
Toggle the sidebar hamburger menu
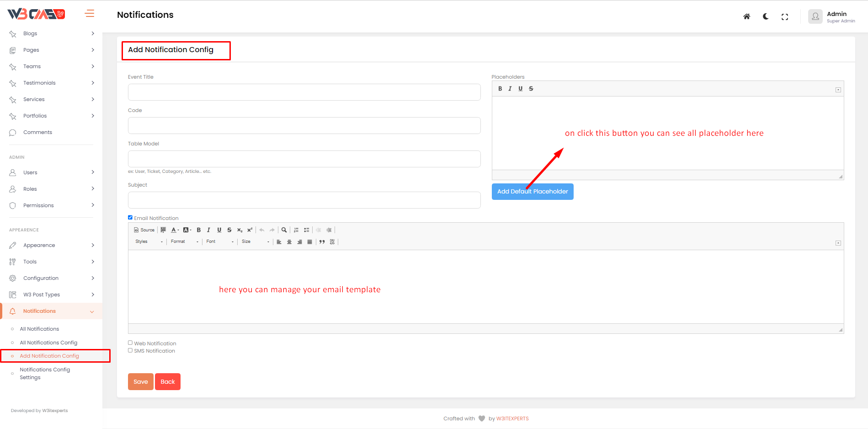tap(90, 14)
